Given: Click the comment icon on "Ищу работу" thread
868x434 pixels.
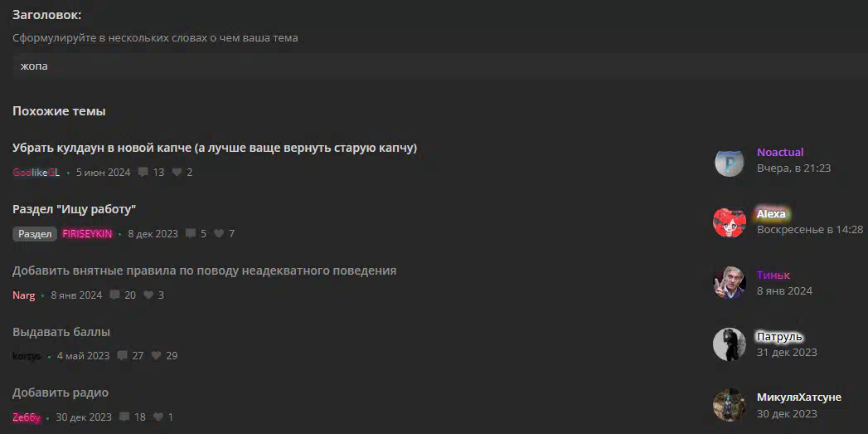Looking at the screenshot, I should pos(191,234).
